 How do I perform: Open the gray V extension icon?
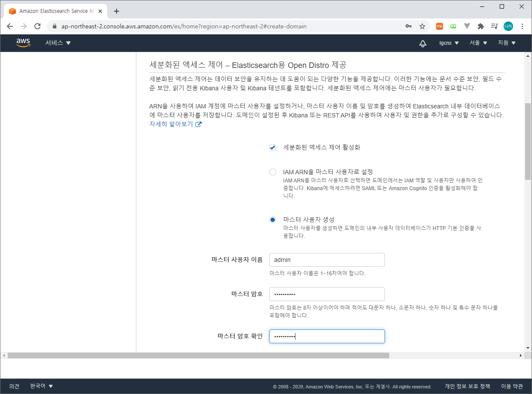click(467, 26)
